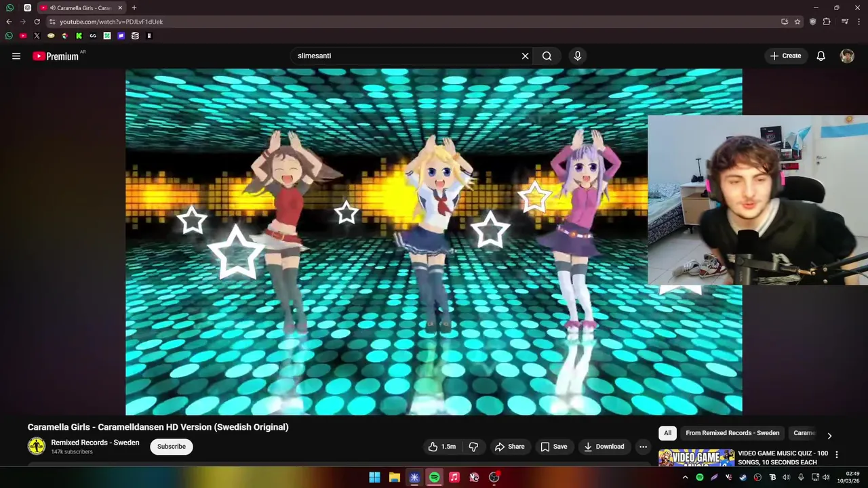Open WhatsApp bookmark in bookmarks bar
This screenshot has width=868, height=488.
(9, 36)
